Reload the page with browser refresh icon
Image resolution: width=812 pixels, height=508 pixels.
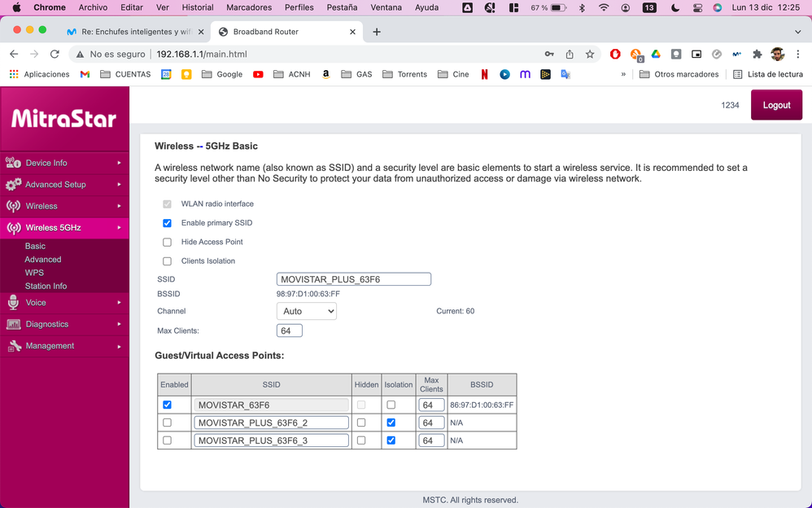click(55, 54)
